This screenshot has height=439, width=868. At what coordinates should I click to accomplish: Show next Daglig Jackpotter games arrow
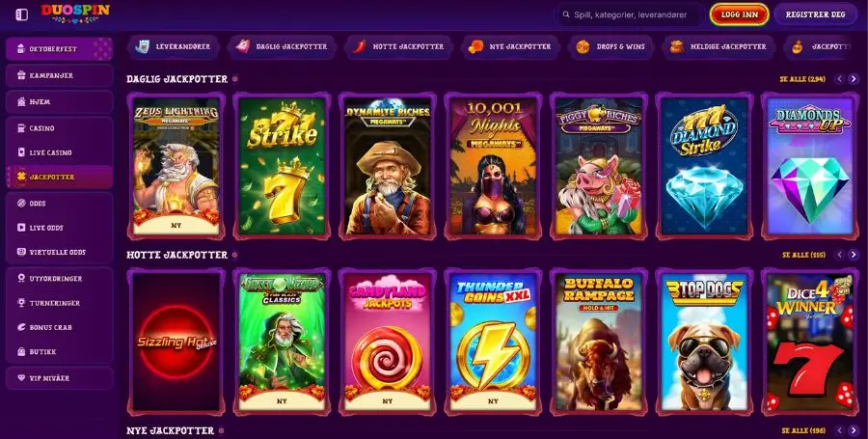(854, 79)
